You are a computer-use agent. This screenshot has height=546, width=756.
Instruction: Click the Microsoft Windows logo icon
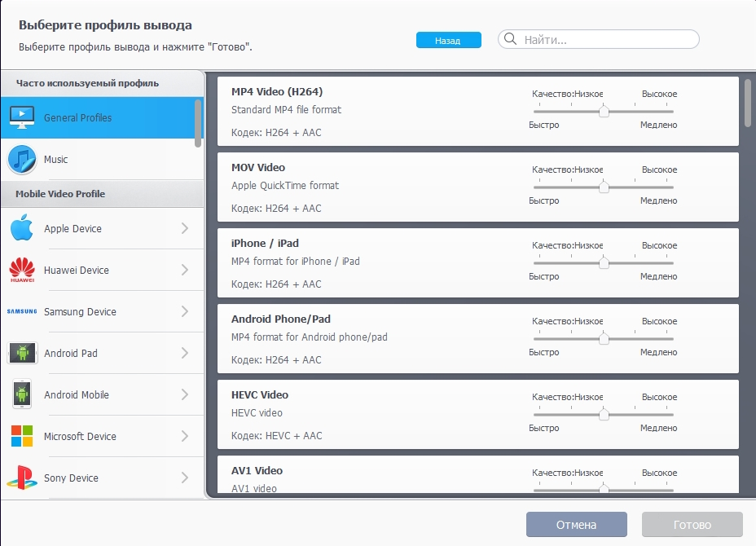pyautogui.click(x=22, y=436)
